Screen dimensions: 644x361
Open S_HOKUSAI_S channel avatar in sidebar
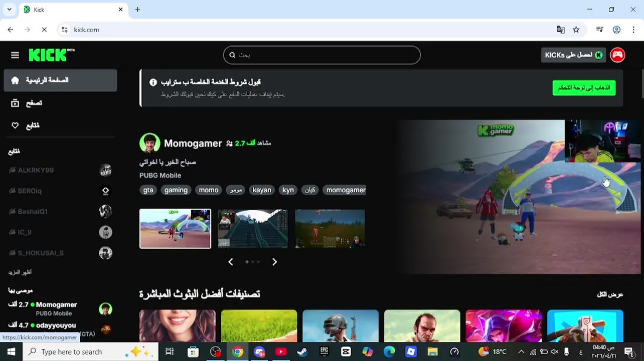pos(105,253)
